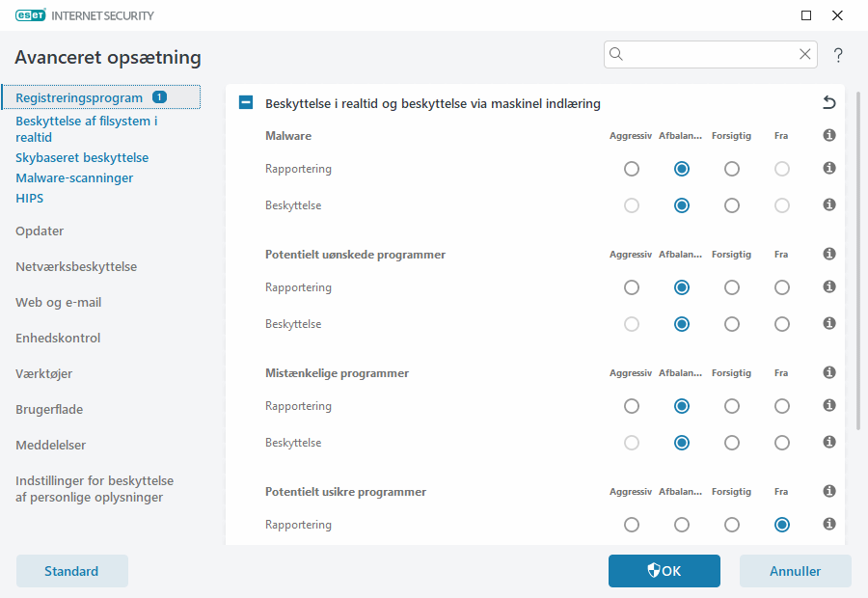Click the undo arrow to revert section defaults
The height and width of the screenshot is (598, 868).
(828, 103)
